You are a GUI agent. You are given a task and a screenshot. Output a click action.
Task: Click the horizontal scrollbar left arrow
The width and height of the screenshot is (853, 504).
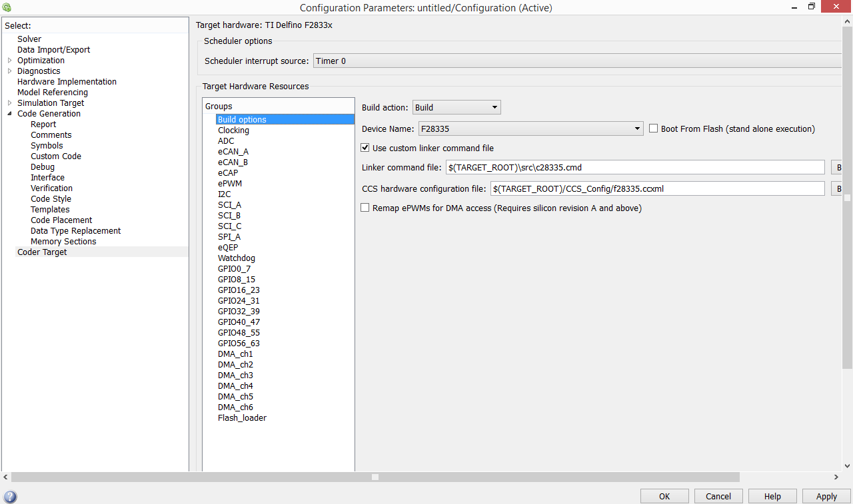click(x=6, y=477)
